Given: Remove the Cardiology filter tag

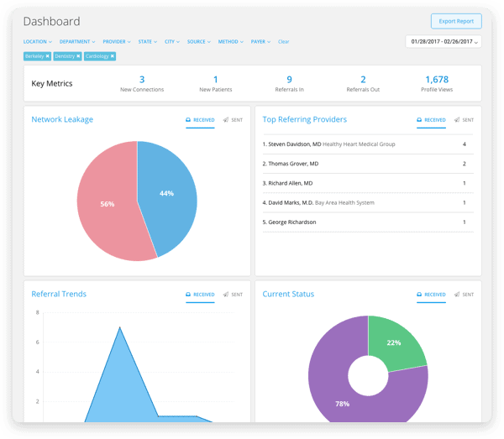Looking at the screenshot, I should (113, 56).
